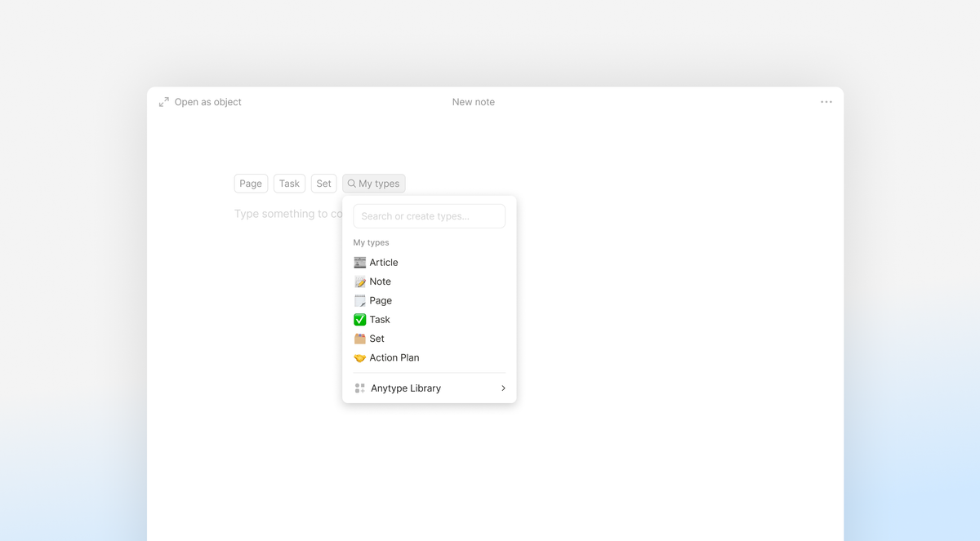
Task: Click the expand arrows icon in header
Action: tap(164, 102)
